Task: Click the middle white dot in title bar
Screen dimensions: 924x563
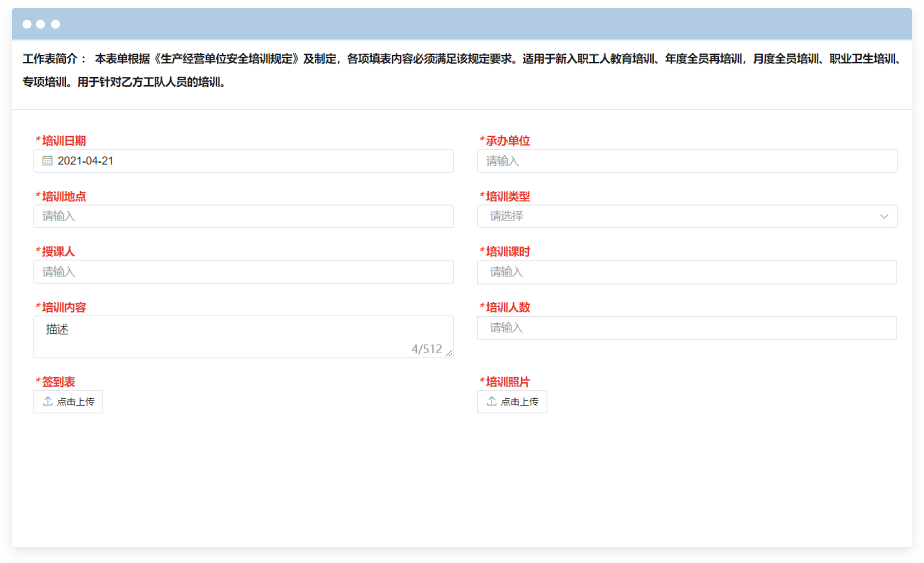Action: pos(41,24)
